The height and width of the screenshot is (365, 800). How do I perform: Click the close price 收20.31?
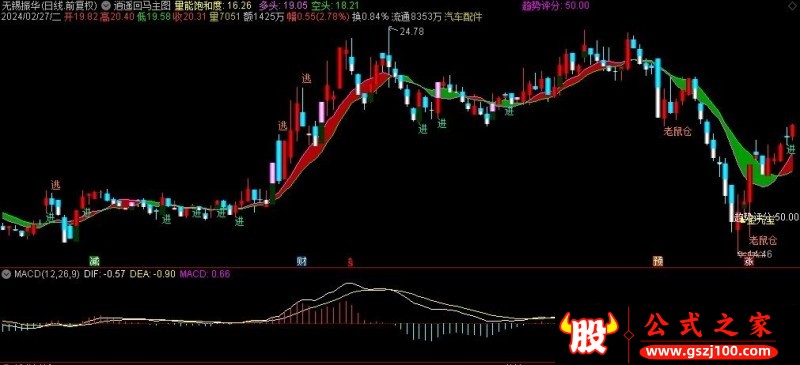(190, 17)
